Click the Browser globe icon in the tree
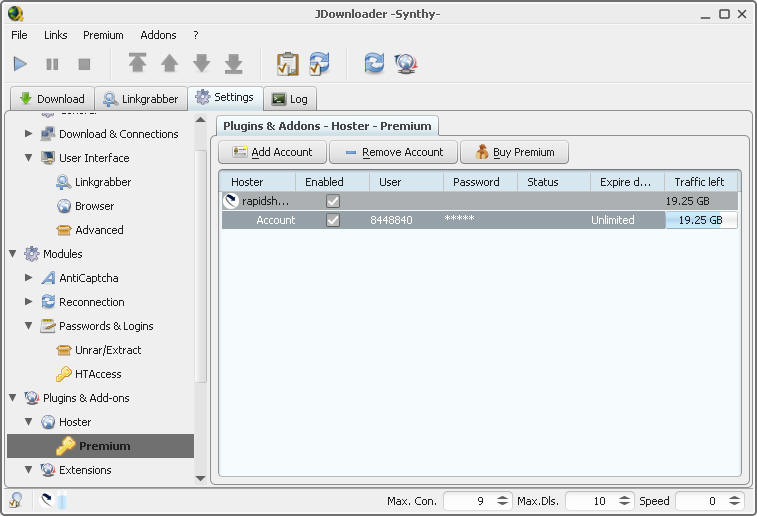The height and width of the screenshot is (516, 757). point(64,206)
